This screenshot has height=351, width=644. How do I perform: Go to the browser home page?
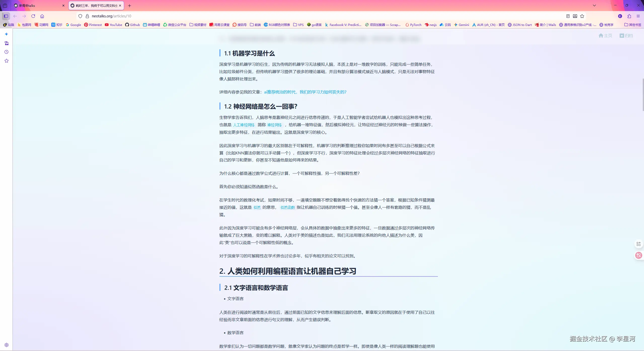click(42, 16)
